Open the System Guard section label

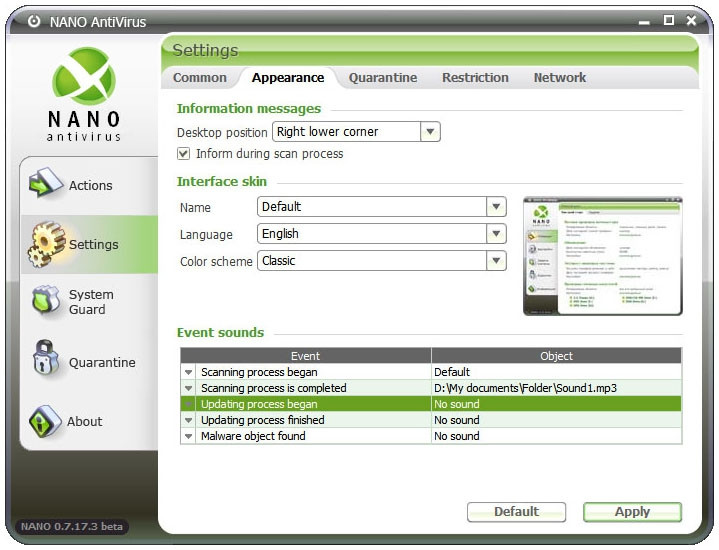(x=91, y=302)
